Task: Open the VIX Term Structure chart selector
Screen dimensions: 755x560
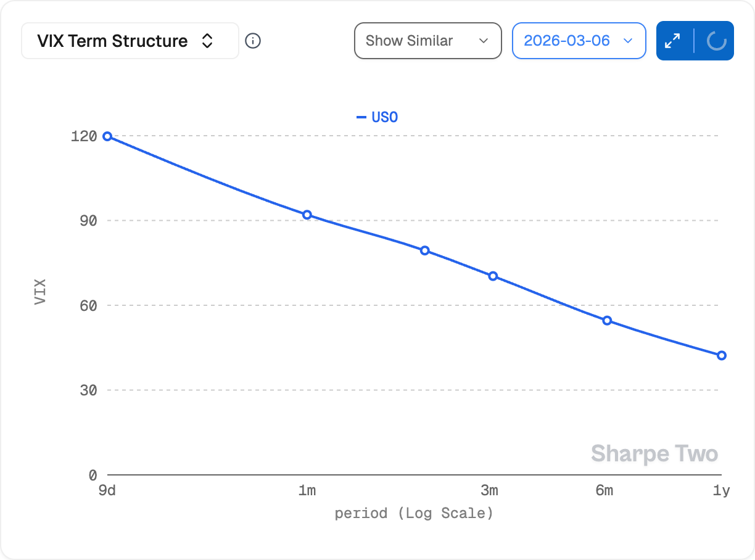Action: (130, 41)
